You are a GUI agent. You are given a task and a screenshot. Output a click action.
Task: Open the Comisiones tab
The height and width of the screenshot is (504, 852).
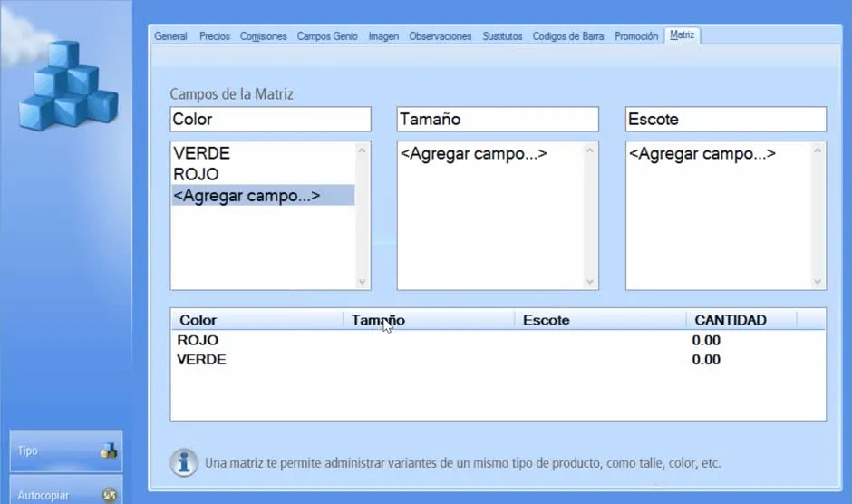(264, 36)
